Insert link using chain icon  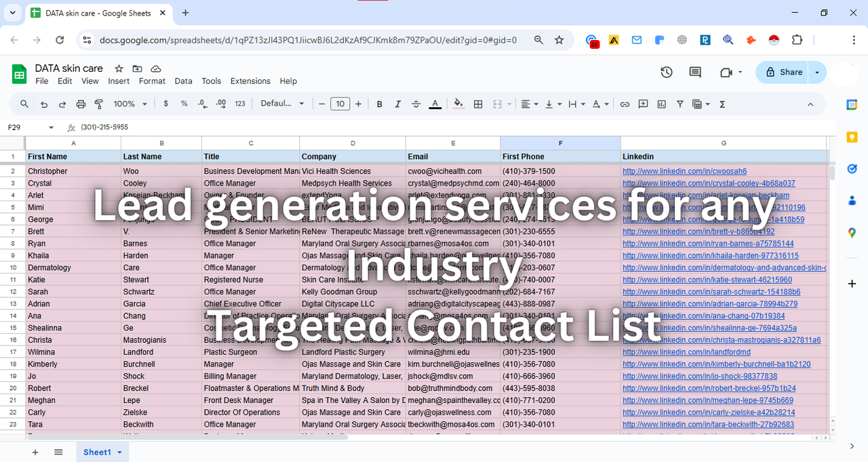click(625, 104)
